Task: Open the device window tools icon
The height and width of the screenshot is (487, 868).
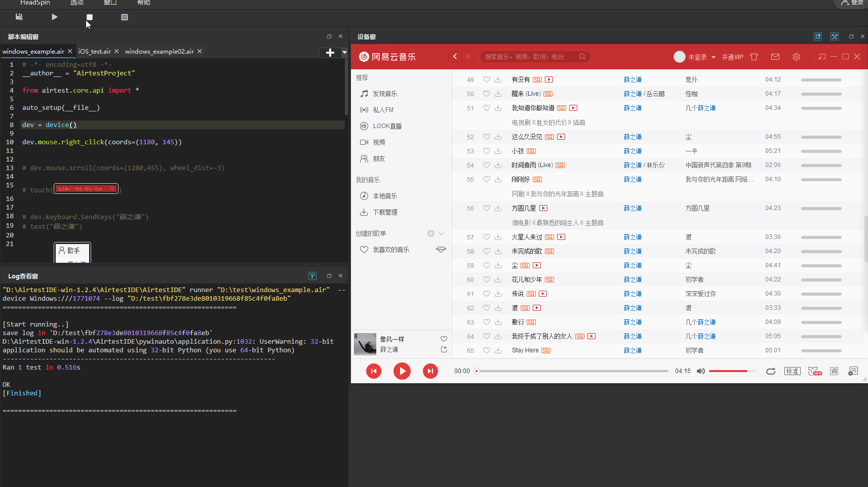Action: click(x=835, y=36)
